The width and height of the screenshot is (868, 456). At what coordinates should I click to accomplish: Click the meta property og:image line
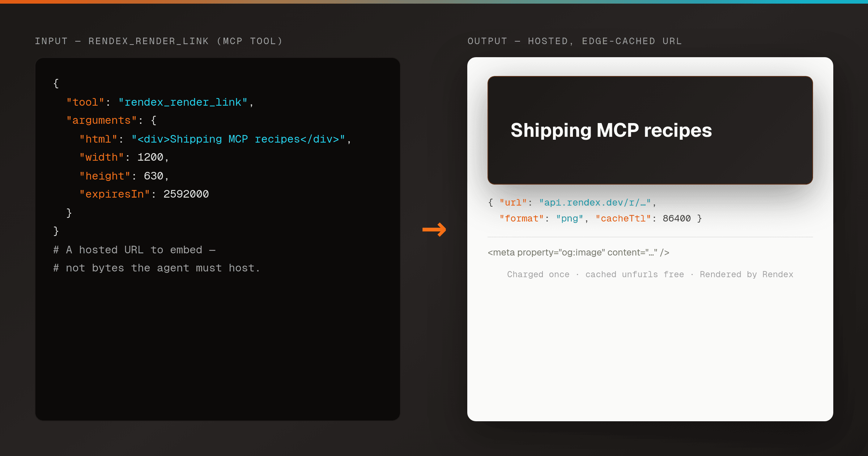coord(578,253)
